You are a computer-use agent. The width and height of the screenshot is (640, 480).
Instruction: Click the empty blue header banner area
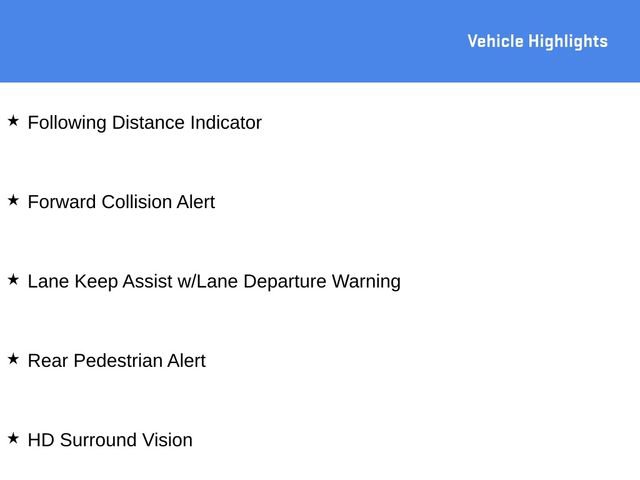point(220,41)
